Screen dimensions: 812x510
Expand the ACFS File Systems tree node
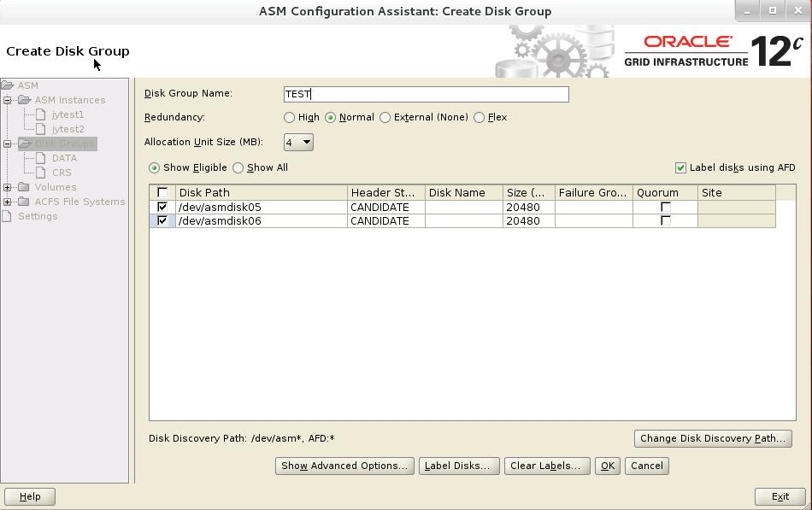click(x=7, y=202)
